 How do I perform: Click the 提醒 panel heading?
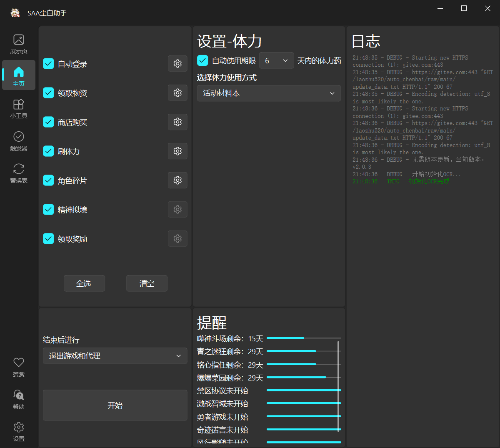[x=212, y=323]
